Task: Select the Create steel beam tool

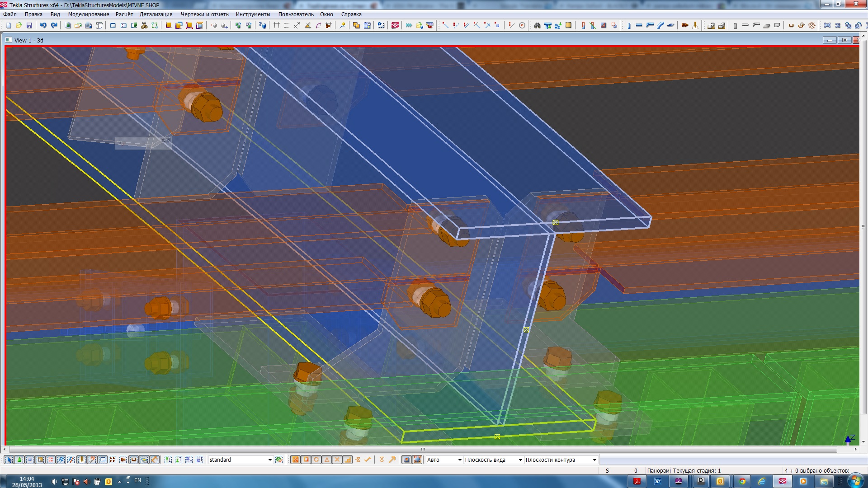Action: [x=639, y=25]
